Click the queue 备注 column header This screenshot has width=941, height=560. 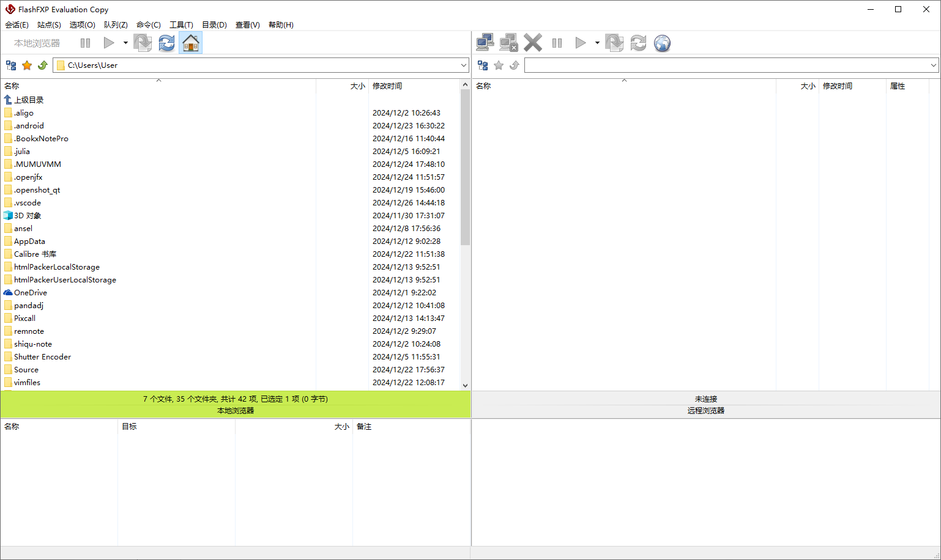[x=411, y=427]
